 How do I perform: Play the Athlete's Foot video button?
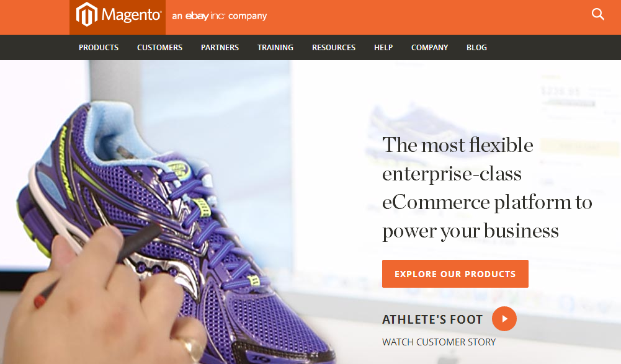(504, 319)
